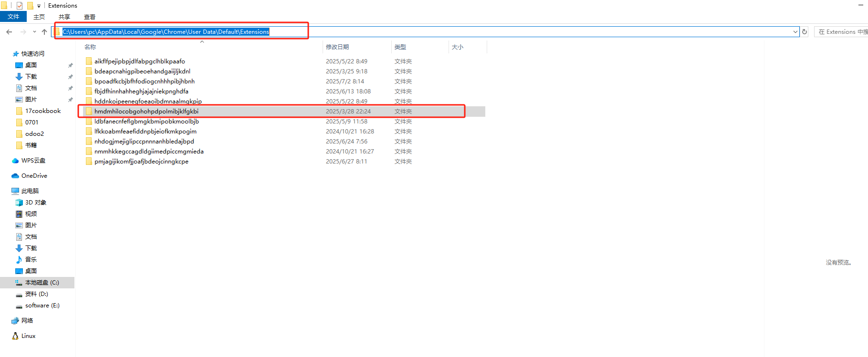Open 网络 in navigation pane
Viewport: 868px width, 357px height.
point(27,321)
